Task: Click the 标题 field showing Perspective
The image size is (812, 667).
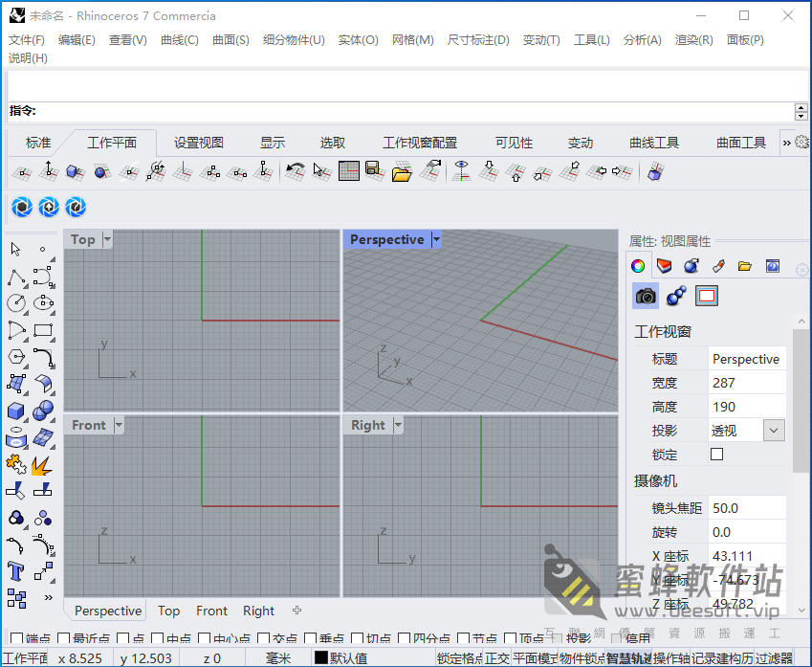Action: coord(747,359)
